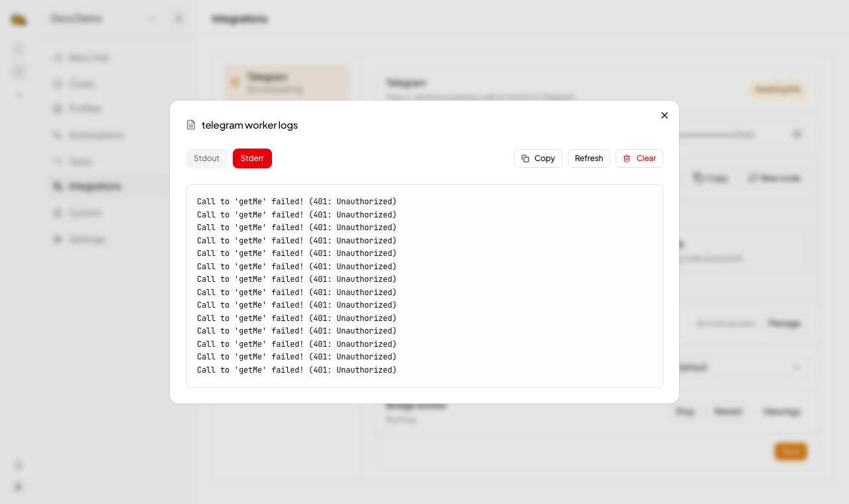Refresh the telegram worker logs

point(589,158)
